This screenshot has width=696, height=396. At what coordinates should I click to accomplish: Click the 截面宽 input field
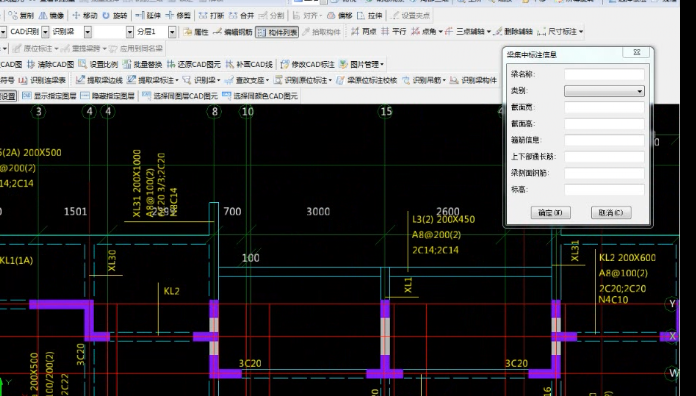604,107
